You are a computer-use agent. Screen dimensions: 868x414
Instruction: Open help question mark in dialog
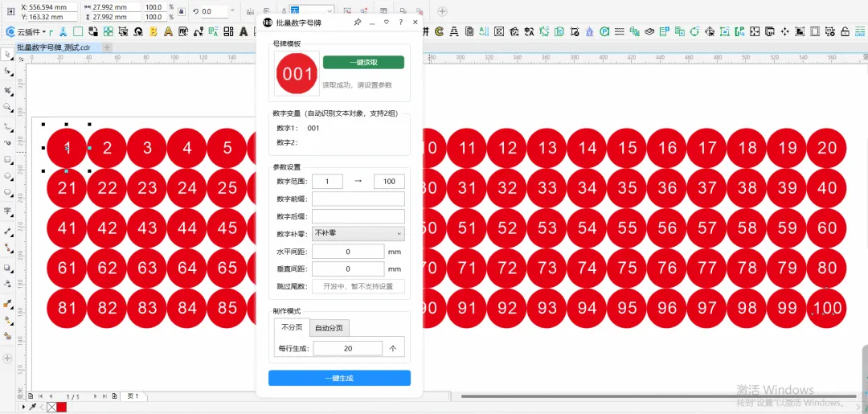(401, 23)
